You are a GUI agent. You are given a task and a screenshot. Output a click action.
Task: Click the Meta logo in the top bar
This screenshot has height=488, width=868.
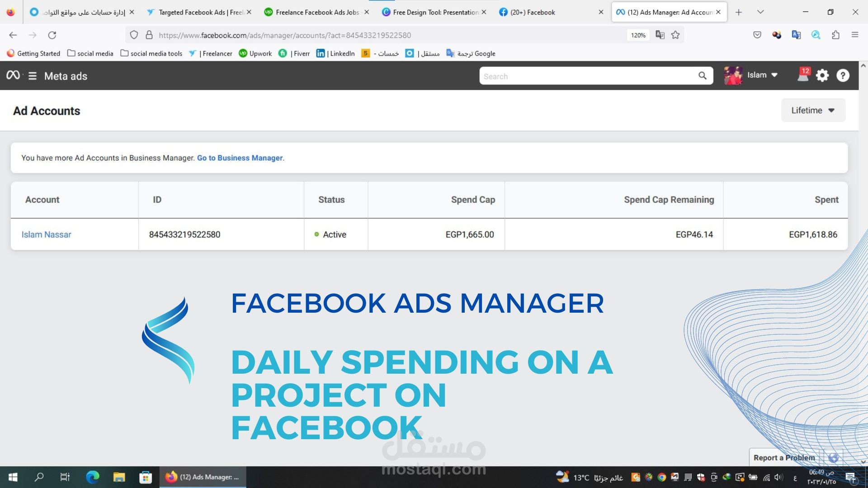[12, 75]
